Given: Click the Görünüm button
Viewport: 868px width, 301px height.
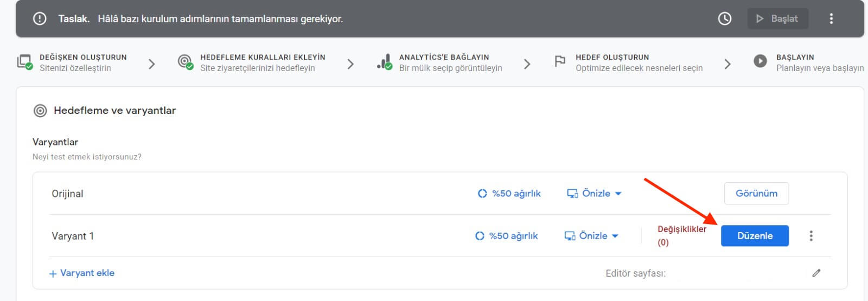Looking at the screenshot, I should pyautogui.click(x=756, y=194).
